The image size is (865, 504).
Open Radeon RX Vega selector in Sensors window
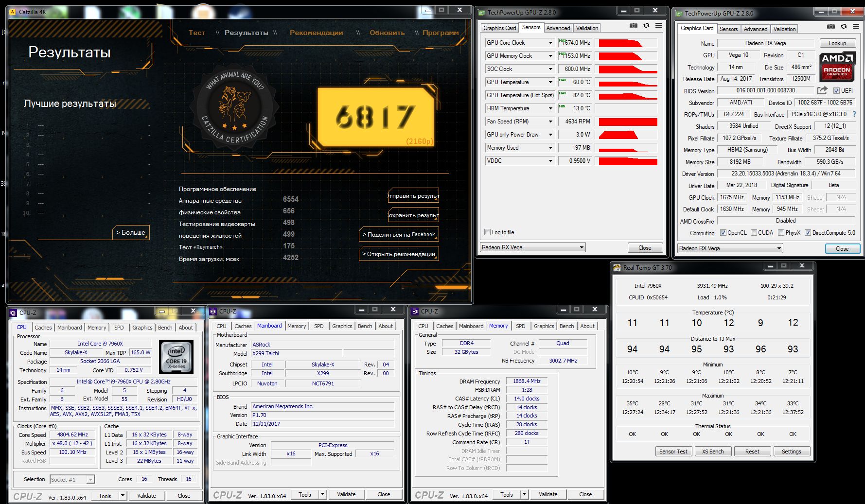532,247
